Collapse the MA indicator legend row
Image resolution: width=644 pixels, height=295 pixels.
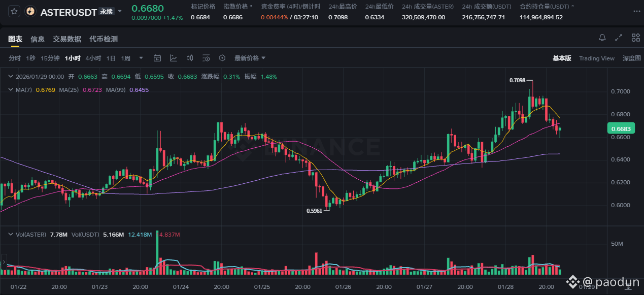(x=11, y=90)
